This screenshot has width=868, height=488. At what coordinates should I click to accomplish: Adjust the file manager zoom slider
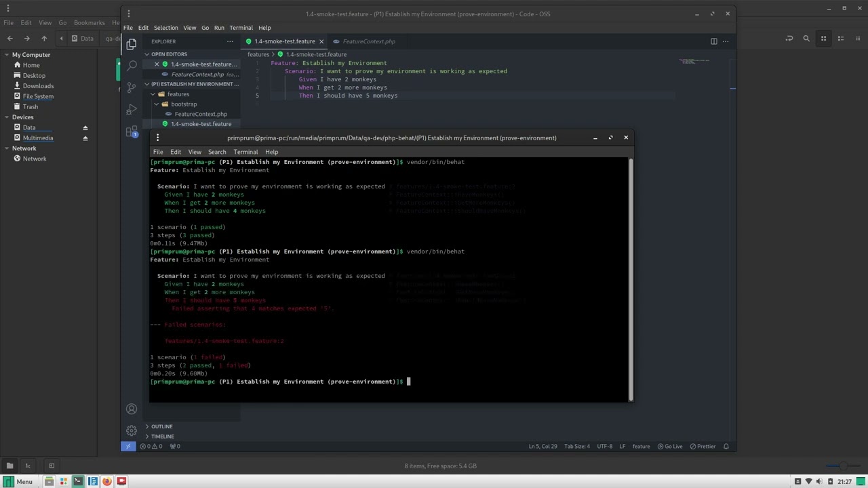[843, 466]
